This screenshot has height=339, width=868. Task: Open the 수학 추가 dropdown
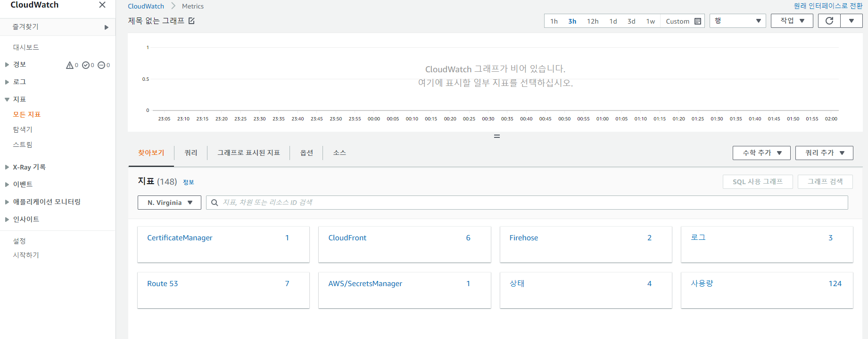pos(761,153)
